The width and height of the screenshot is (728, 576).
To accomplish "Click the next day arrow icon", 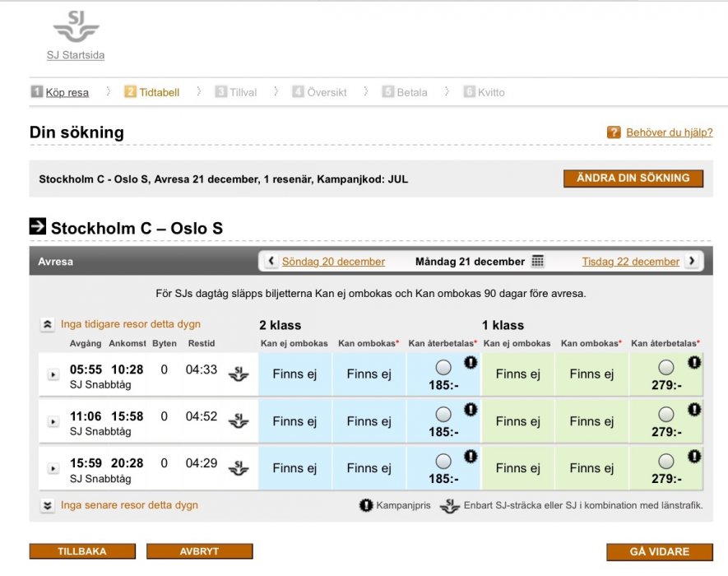I will pos(692,262).
